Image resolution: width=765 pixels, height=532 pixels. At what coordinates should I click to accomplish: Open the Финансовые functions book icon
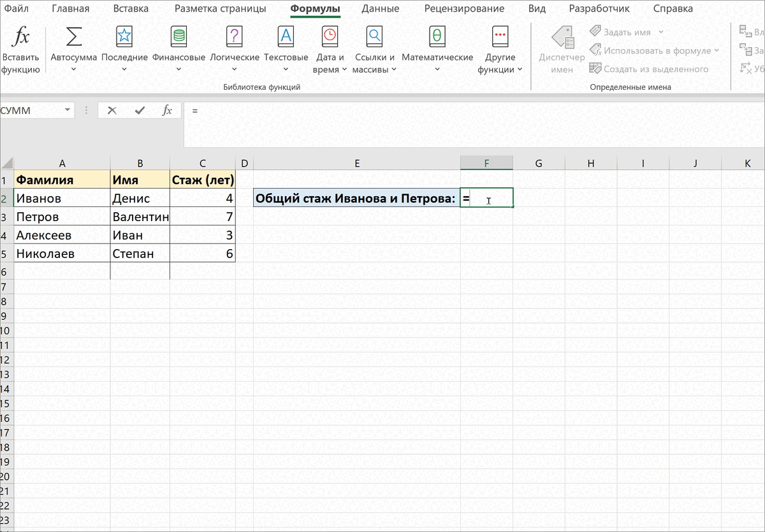click(x=178, y=37)
